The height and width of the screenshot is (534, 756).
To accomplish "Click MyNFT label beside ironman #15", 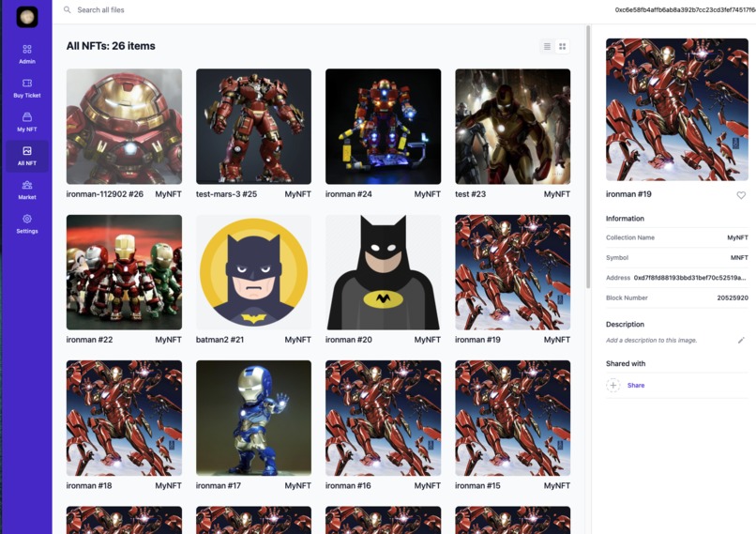I will (x=557, y=485).
